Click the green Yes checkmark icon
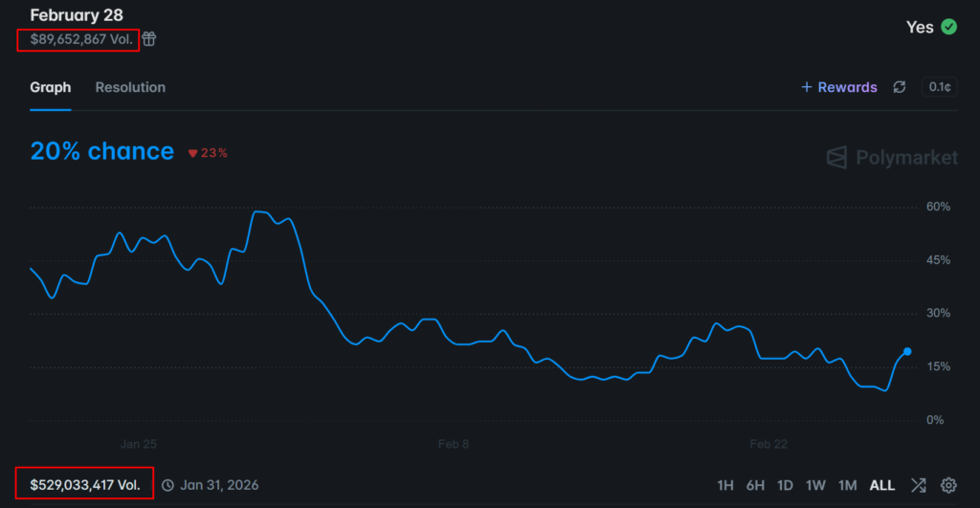The image size is (980, 508). [948, 27]
